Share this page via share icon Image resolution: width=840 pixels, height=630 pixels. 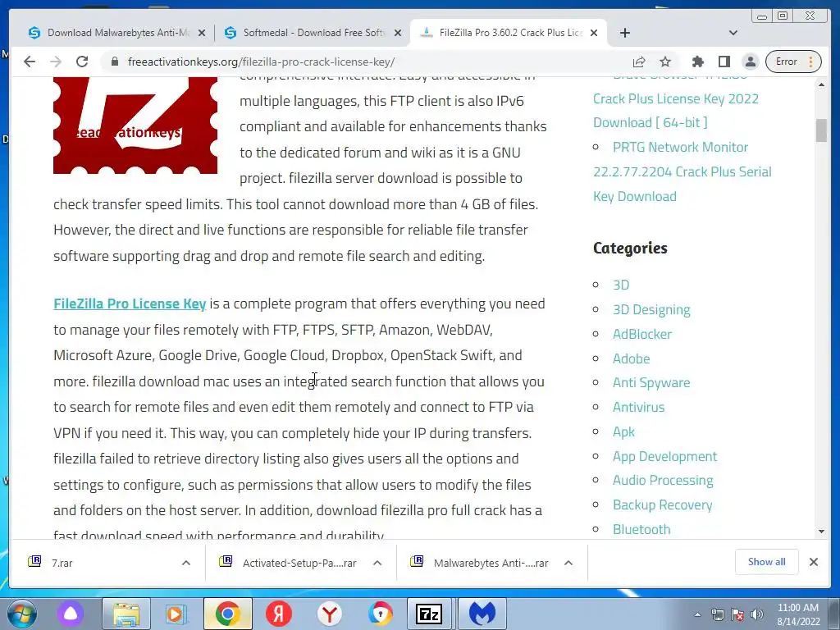pos(638,62)
